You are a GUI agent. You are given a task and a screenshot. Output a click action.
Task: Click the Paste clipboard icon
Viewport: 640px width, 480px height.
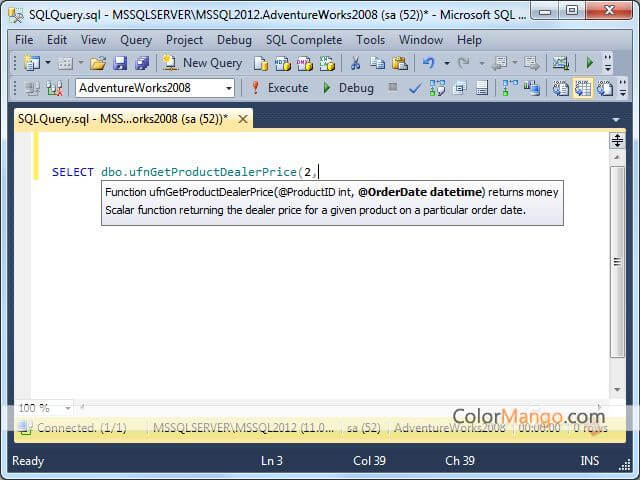coord(400,63)
